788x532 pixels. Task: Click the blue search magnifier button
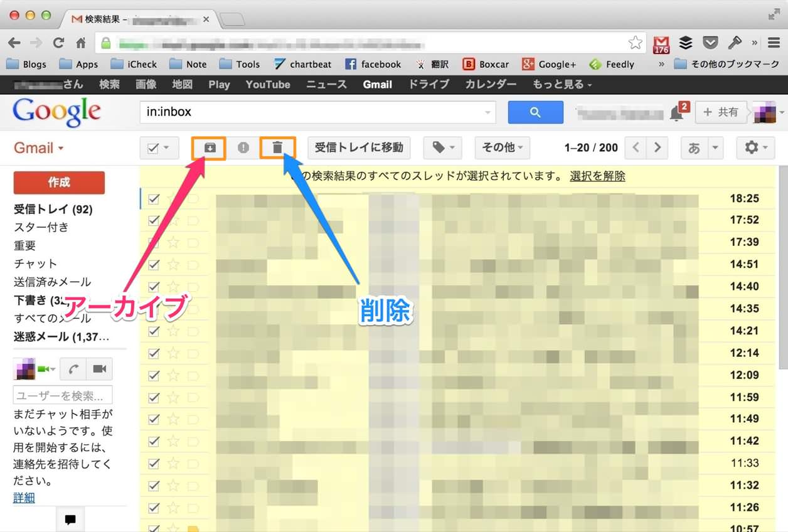(535, 112)
